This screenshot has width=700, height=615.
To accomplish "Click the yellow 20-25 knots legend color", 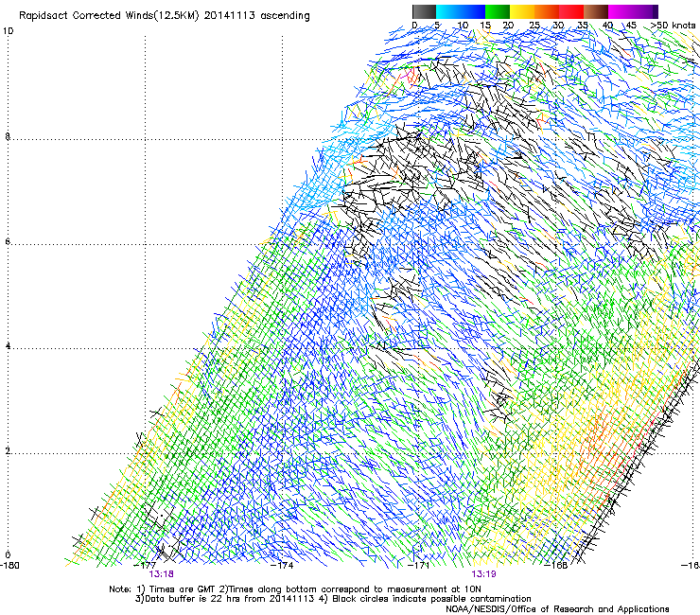I will coord(522,11).
